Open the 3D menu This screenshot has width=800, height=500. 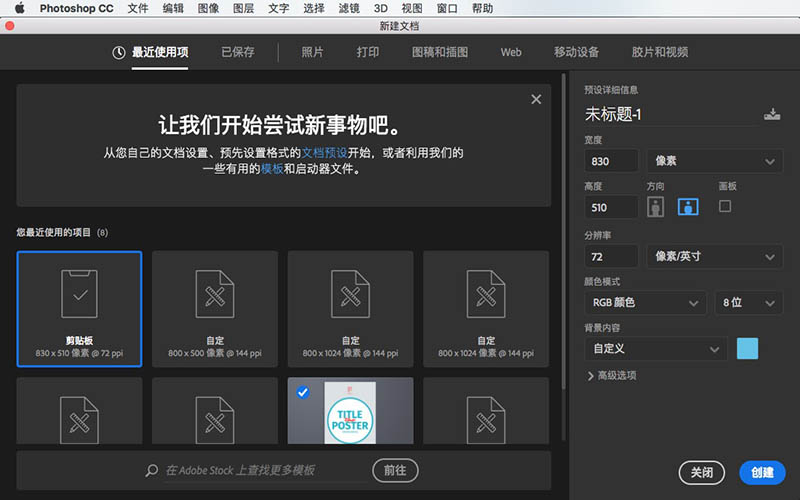[x=381, y=8]
